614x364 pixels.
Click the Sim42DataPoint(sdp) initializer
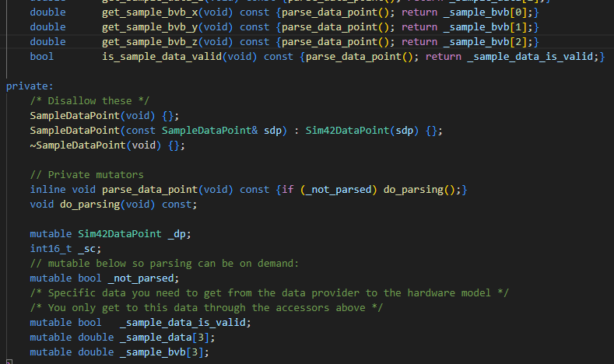362,131
